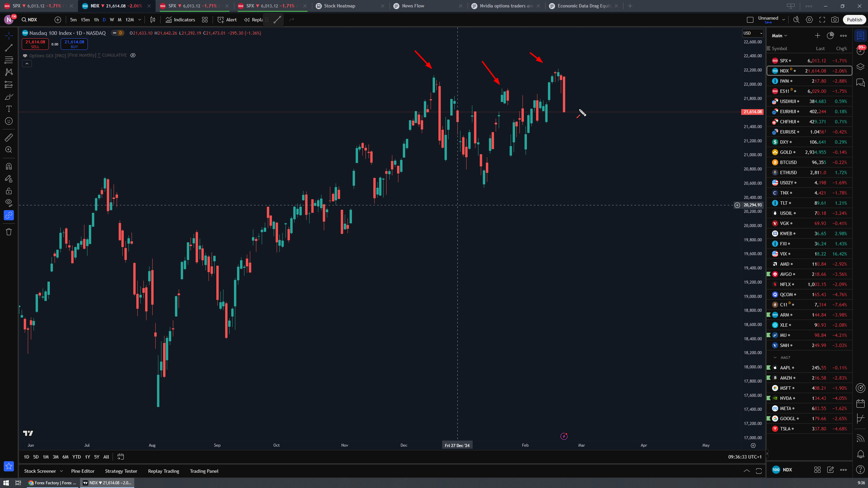Expand the timeframe interval dropdown arrow

click(x=140, y=20)
